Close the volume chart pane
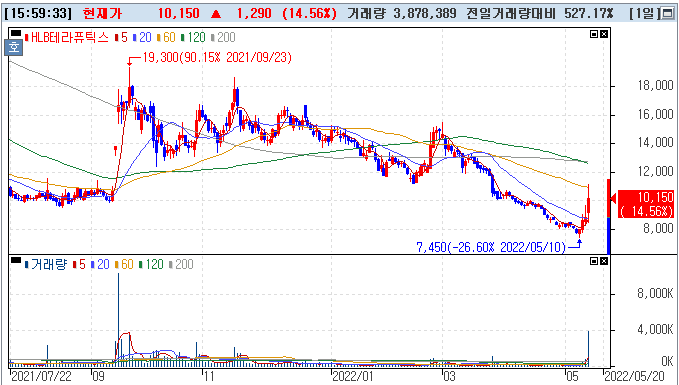 (604, 261)
